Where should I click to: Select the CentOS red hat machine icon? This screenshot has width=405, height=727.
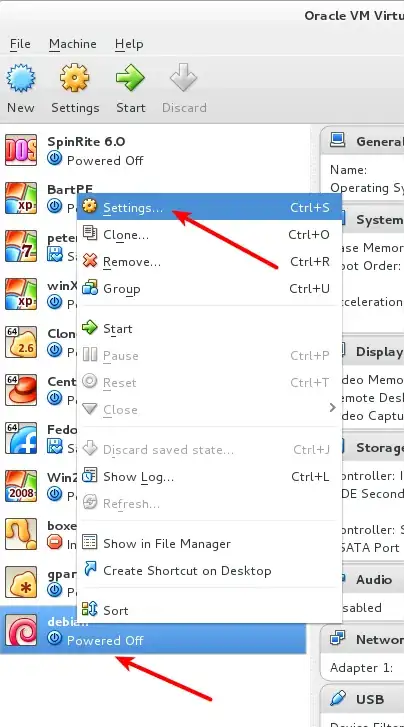(21, 390)
